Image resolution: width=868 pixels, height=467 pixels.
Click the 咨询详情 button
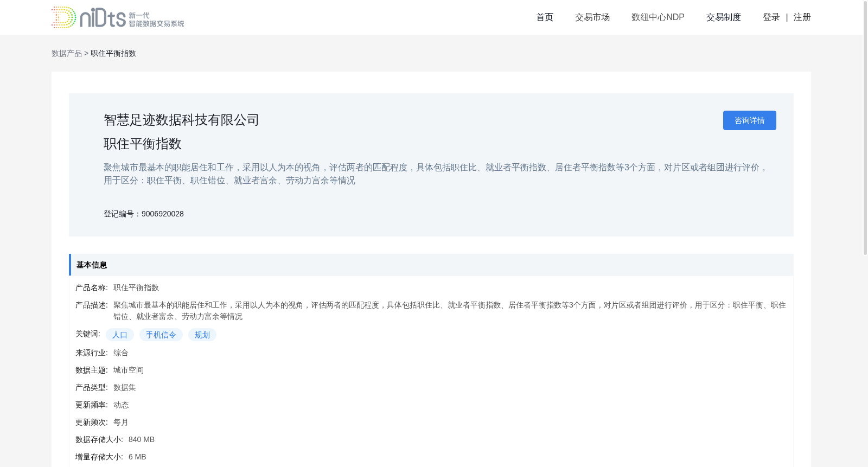(x=749, y=120)
